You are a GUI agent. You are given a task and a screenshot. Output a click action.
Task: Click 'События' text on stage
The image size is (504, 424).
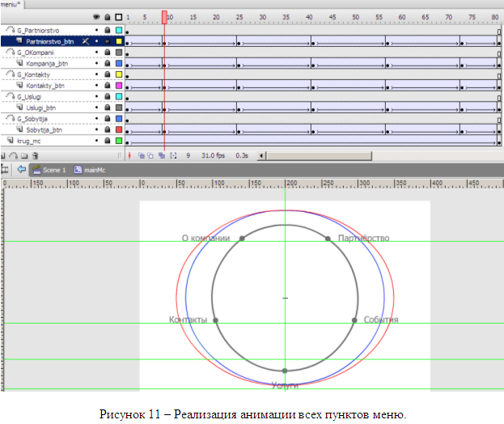click(x=381, y=320)
